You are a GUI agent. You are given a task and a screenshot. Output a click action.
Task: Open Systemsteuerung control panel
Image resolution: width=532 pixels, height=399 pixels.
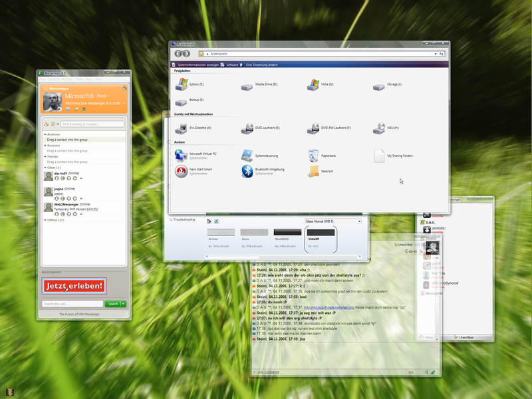(x=247, y=156)
